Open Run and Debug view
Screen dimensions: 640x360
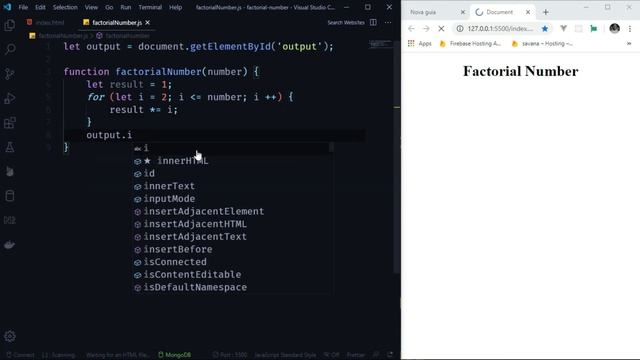10,98
